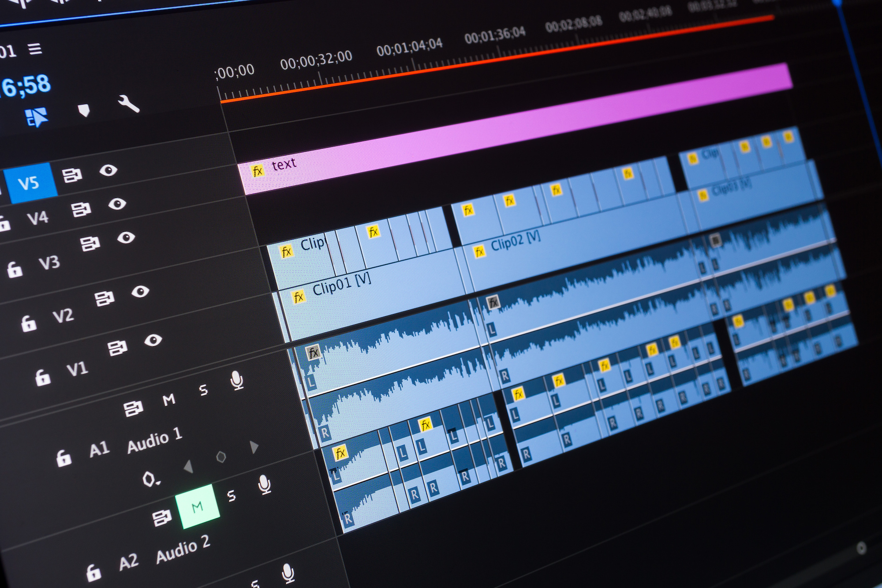Screen dimensions: 882x588
Task: Click the previous keyframe arrow on Audio 1
Action: click(x=190, y=468)
